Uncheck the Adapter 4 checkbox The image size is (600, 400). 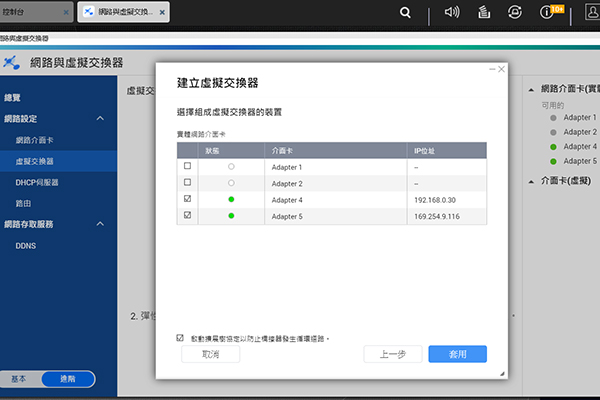tap(188, 199)
